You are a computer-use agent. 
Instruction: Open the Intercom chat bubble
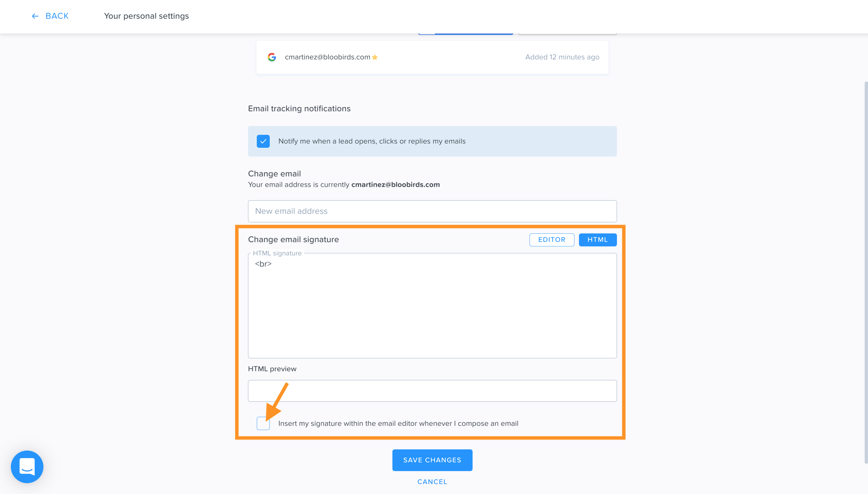27,467
